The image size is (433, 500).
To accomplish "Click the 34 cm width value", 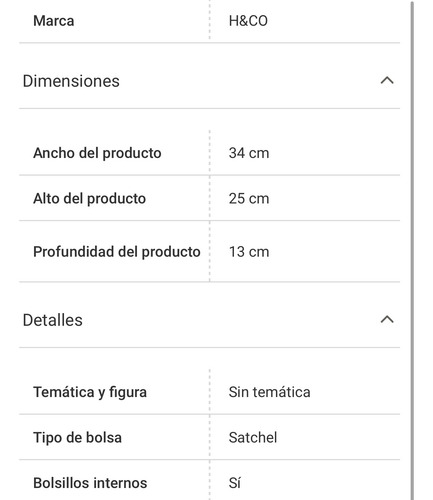I will click(x=249, y=153).
